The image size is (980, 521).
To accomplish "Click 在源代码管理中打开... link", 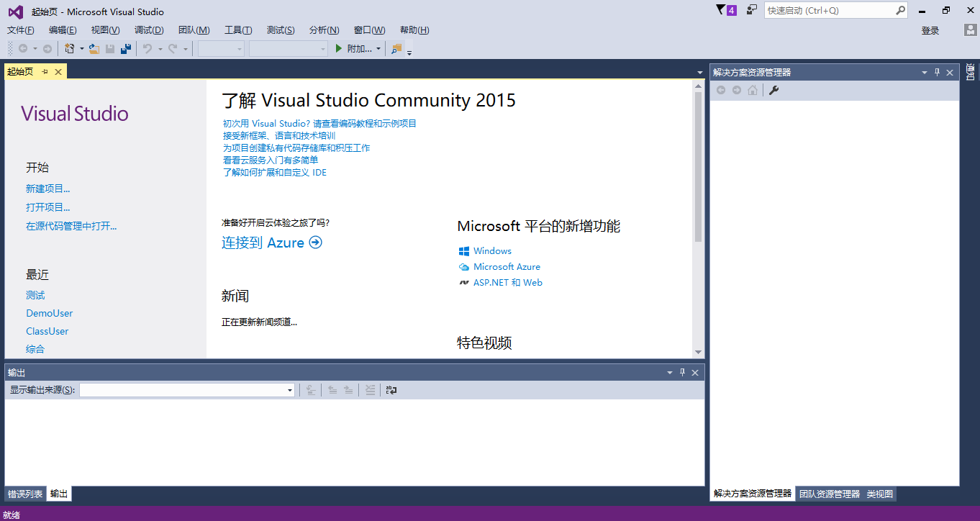I will (71, 226).
